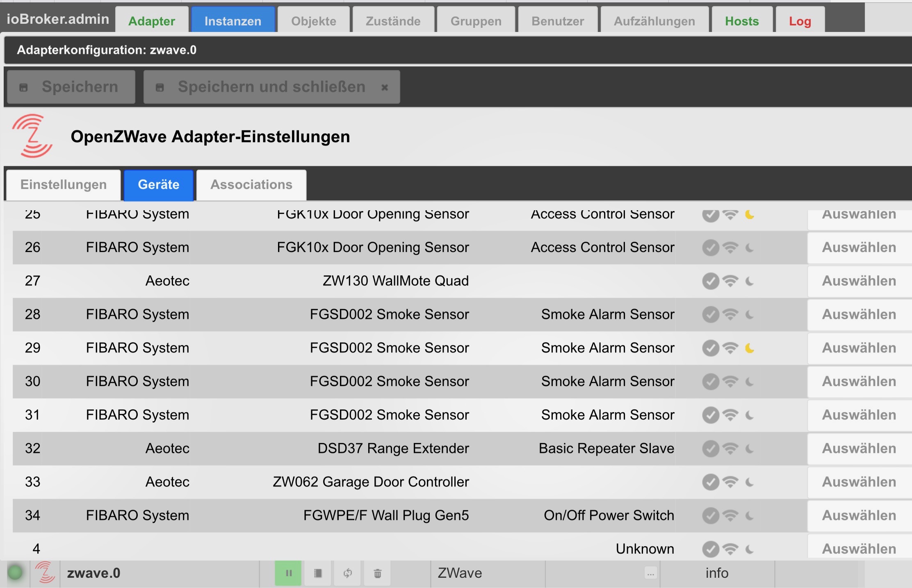This screenshot has height=588, width=912.
Task: Click the Speichern button
Action: (x=71, y=87)
